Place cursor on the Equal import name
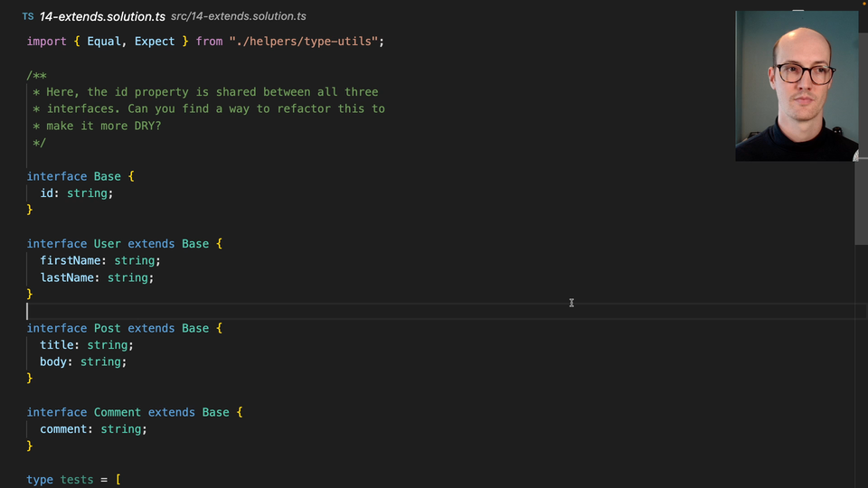 click(104, 42)
